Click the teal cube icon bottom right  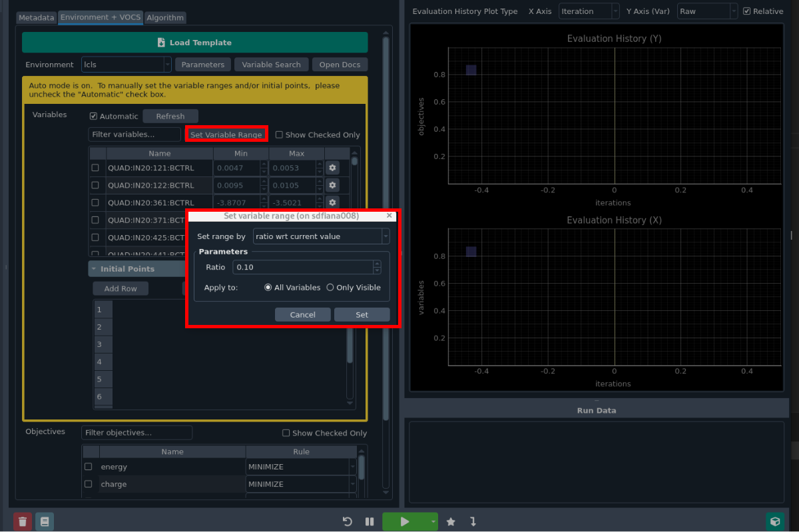[774, 522]
